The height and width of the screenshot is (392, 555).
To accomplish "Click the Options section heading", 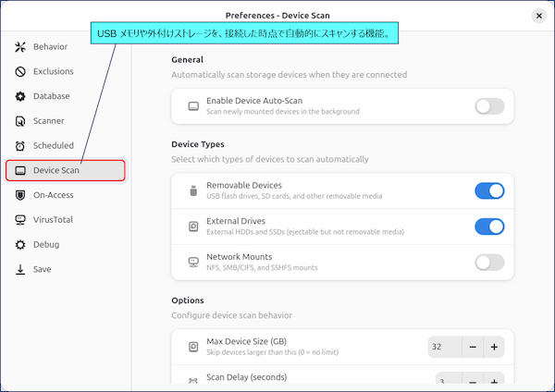I will click(188, 300).
